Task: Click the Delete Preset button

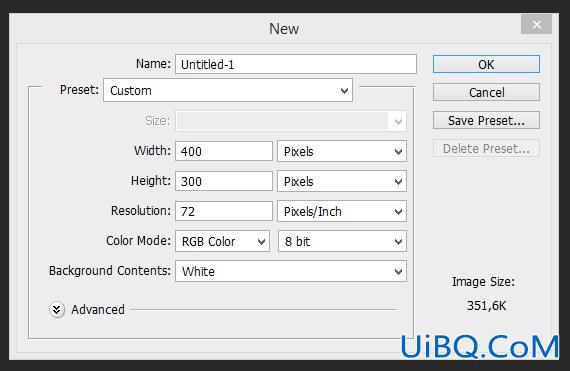Action: 486,148
